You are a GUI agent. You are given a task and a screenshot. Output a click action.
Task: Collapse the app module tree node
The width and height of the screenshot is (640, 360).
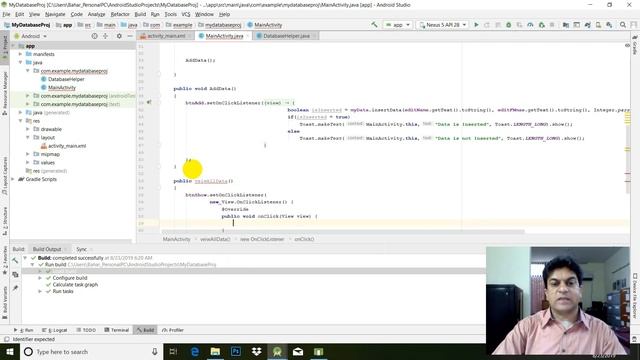click(x=13, y=46)
